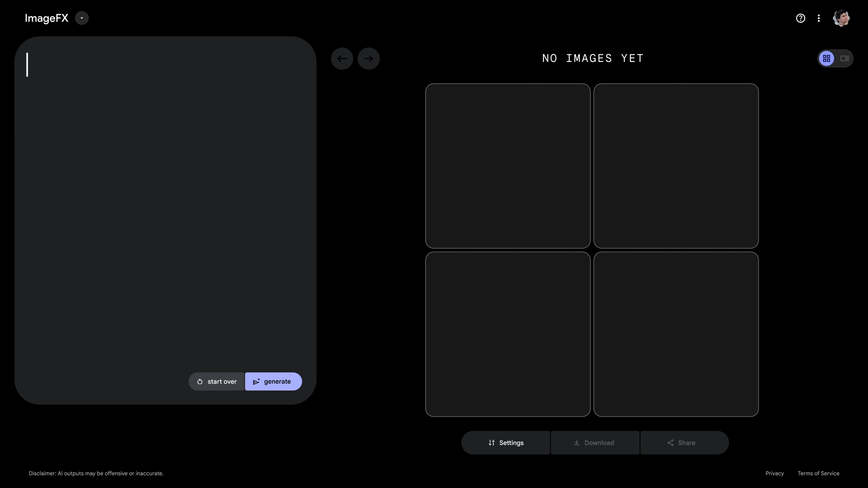Click the generate button

coord(273,381)
